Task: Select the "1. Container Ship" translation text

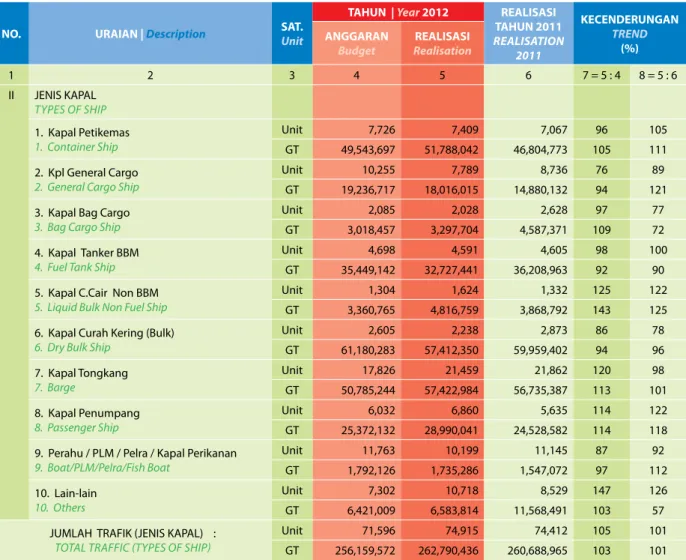Action: click(77, 147)
